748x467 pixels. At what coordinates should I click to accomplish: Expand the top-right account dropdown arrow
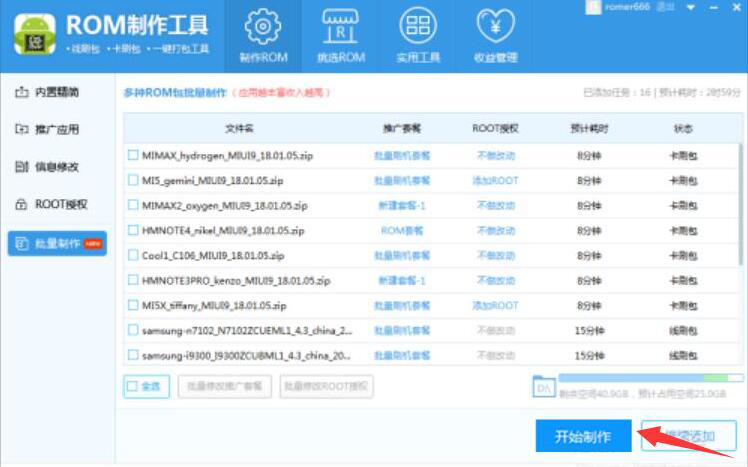point(691,8)
